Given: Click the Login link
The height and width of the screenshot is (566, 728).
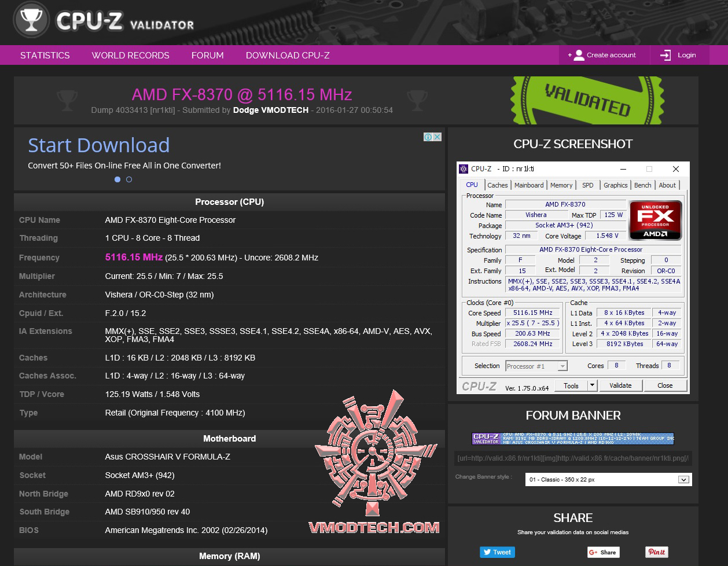Looking at the screenshot, I should (x=687, y=56).
